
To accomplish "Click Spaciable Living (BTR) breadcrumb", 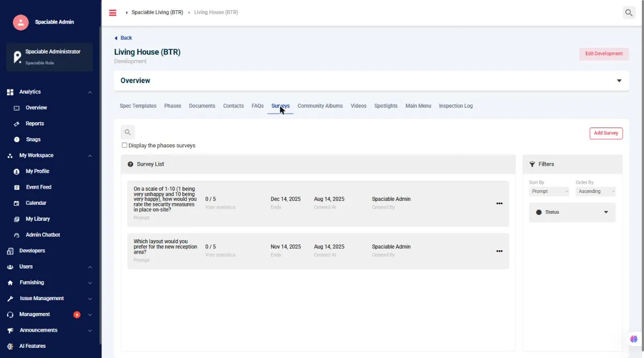I will coord(157,12).
